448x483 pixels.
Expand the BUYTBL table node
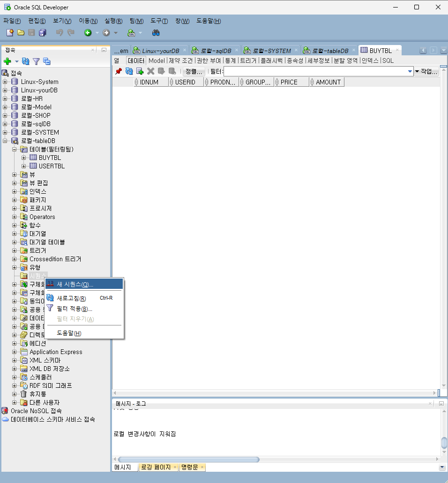(24, 158)
